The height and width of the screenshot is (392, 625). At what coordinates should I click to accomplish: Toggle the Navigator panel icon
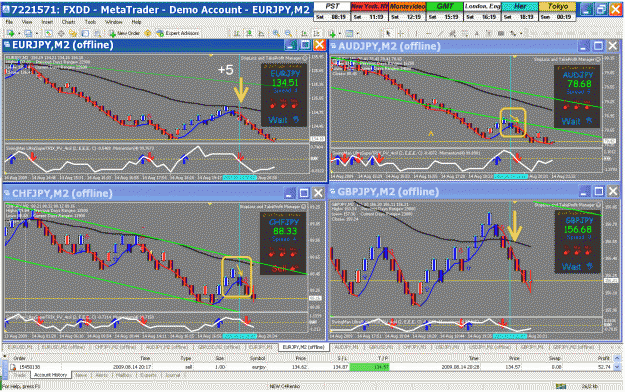click(73, 33)
